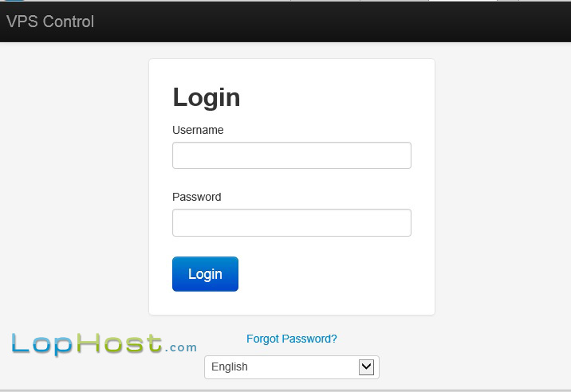This screenshot has height=392, width=571.
Task: Click the blue 'Lop' part of logo
Action: coord(42,344)
